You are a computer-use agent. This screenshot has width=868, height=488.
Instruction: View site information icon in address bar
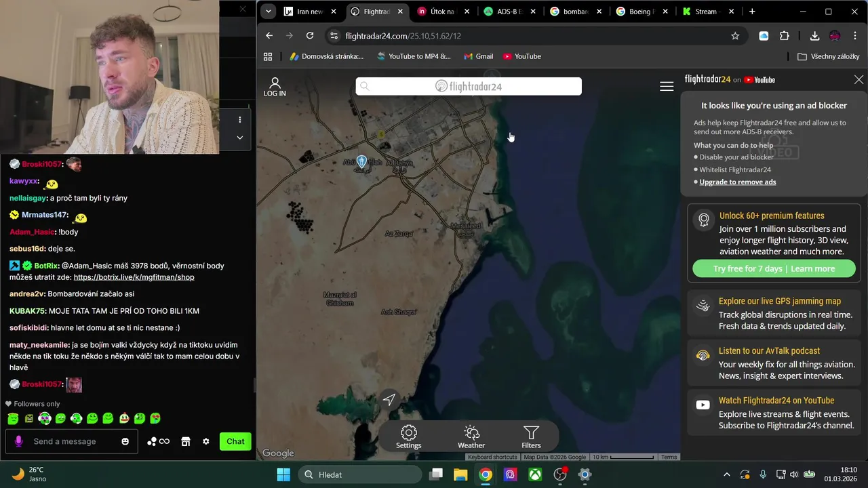332,36
